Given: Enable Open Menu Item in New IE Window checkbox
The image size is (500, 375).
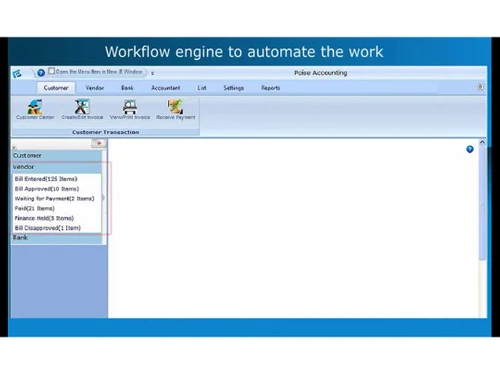Looking at the screenshot, I should tap(52, 71).
